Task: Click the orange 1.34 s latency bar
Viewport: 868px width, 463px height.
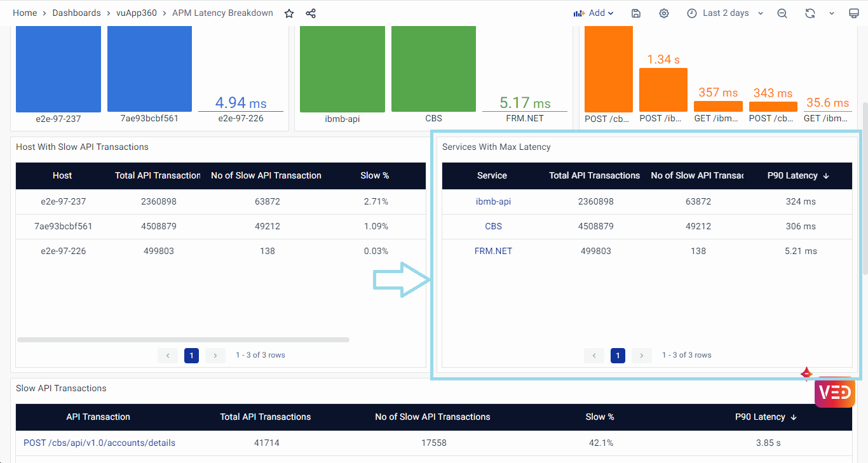Action: pyautogui.click(x=663, y=90)
